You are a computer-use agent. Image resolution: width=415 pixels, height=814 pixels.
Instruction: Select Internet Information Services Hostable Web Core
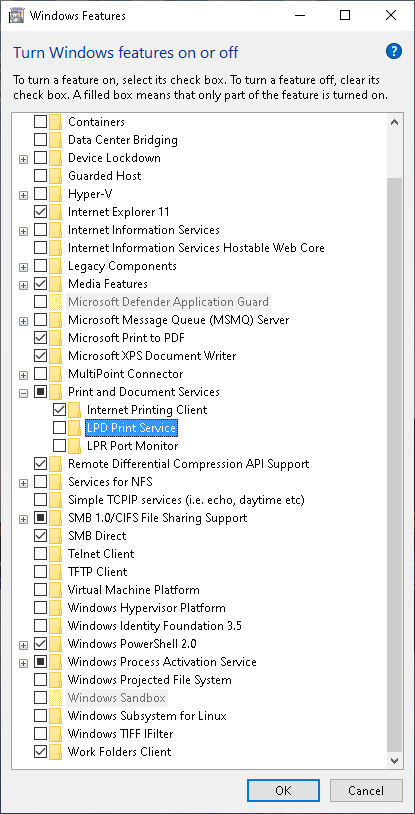click(196, 248)
